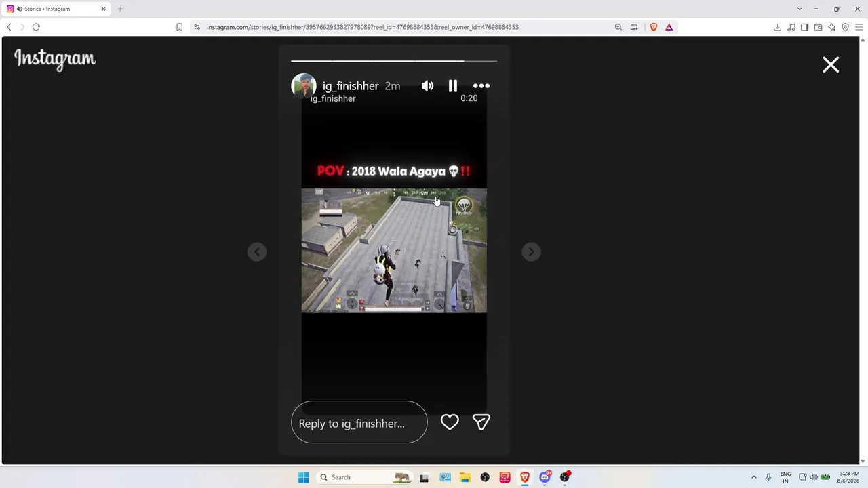The width and height of the screenshot is (868, 488).
Task: Open the Brave VPN shield icon
Action: coord(846,27)
